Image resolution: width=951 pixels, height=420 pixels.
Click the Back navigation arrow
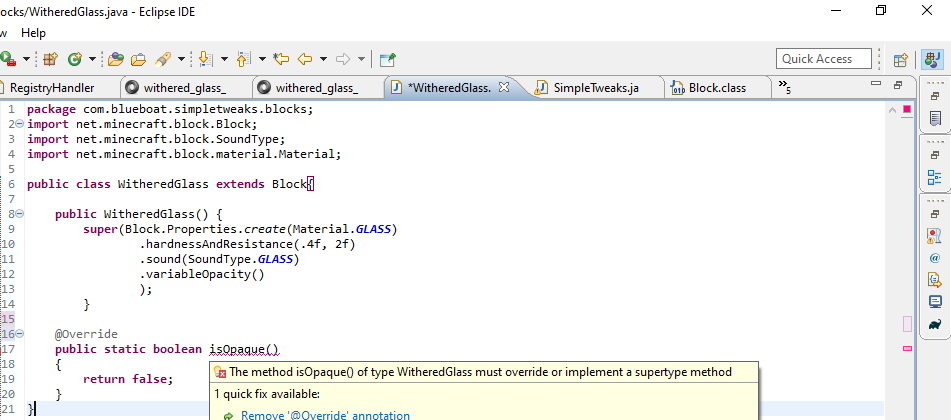click(305, 59)
